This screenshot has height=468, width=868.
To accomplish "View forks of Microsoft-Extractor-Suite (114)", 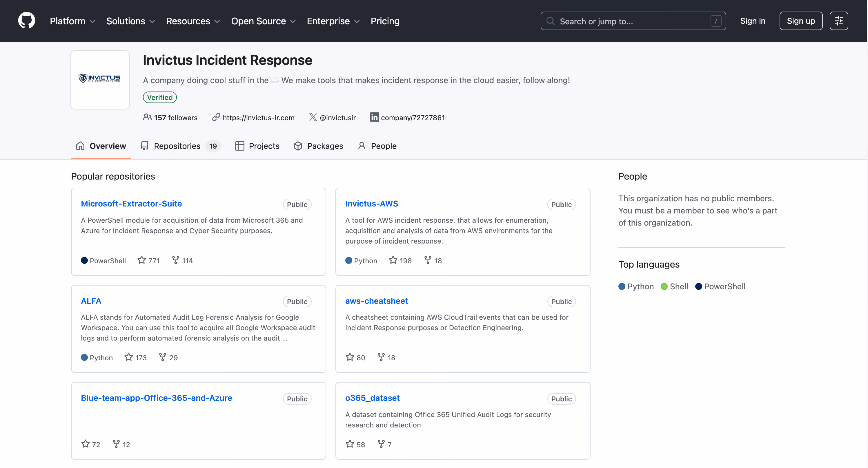I will pyautogui.click(x=182, y=260).
